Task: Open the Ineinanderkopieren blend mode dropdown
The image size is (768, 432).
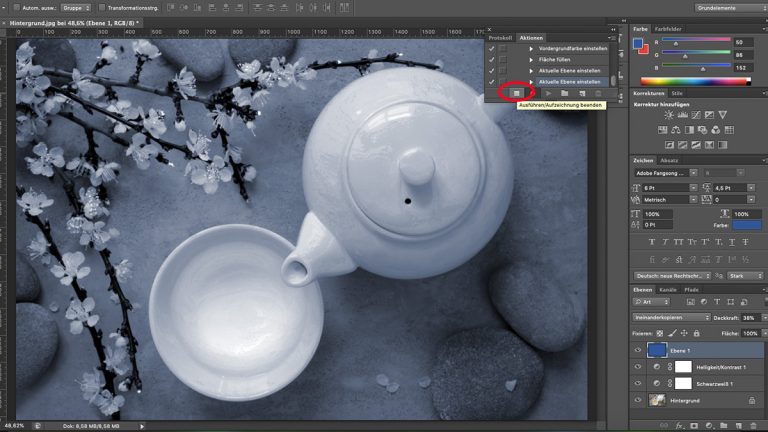Action: coord(671,317)
